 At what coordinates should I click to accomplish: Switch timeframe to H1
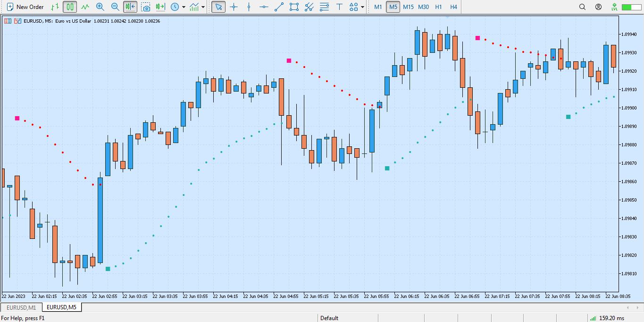pos(438,7)
